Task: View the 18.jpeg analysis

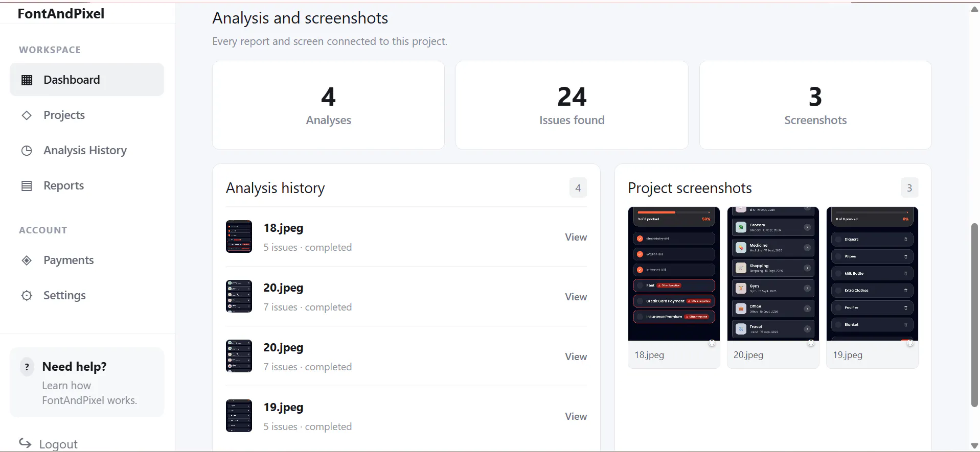Action: pyautogui.click(x=576, y=237)
